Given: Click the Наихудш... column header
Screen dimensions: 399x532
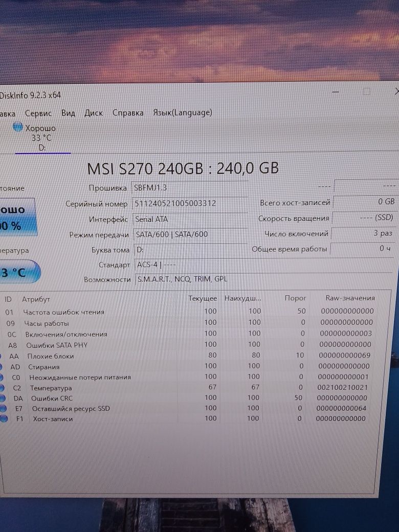Looking at the screenshot, I should point(243,298).
